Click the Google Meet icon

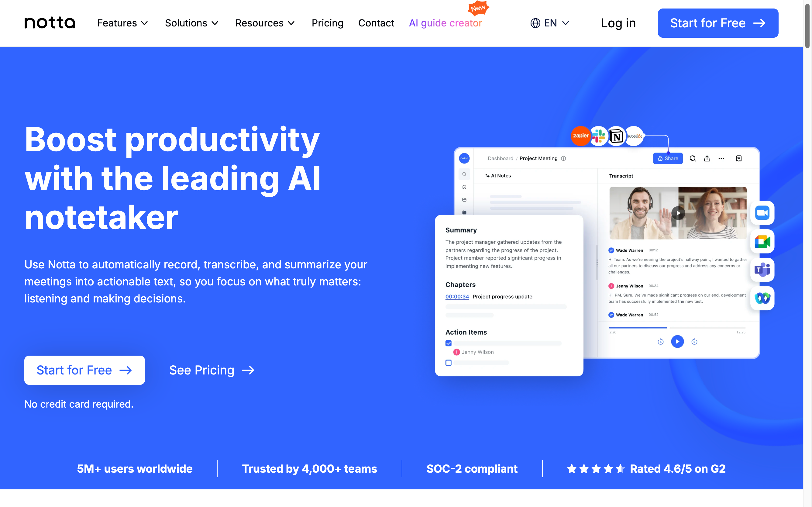[764, 241]
